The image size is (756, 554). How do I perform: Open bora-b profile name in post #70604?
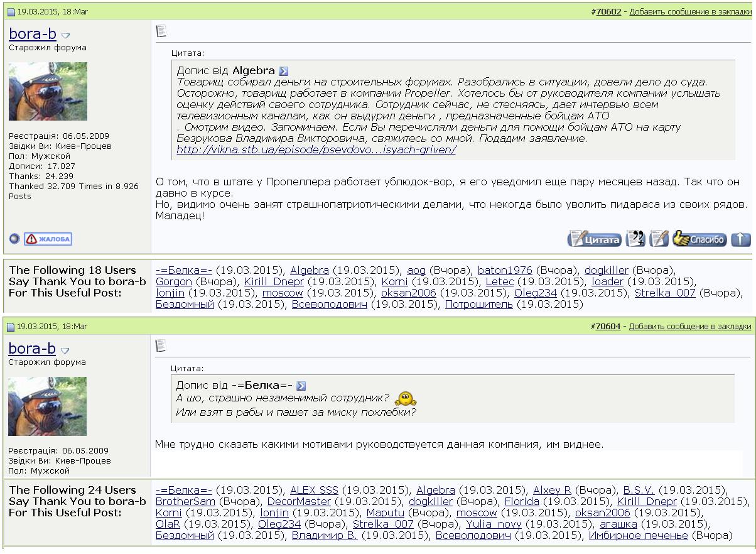pyautogui.click(x=32, y=348)
